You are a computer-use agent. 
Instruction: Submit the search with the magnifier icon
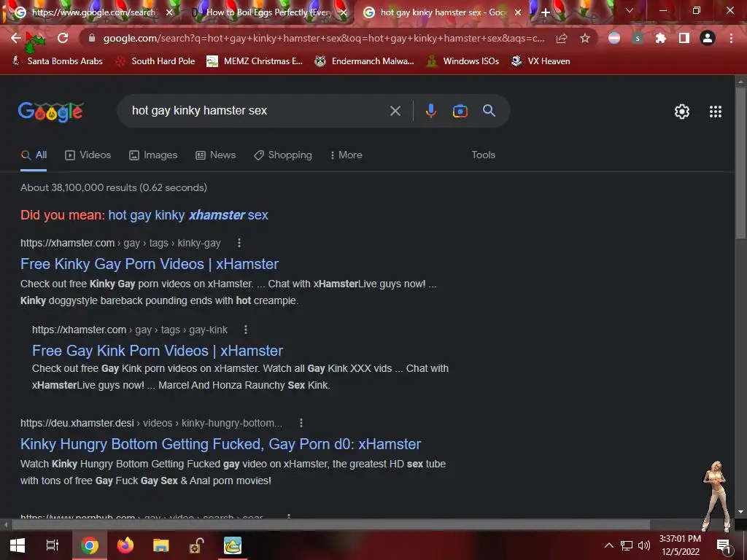(x=489, y=111)
